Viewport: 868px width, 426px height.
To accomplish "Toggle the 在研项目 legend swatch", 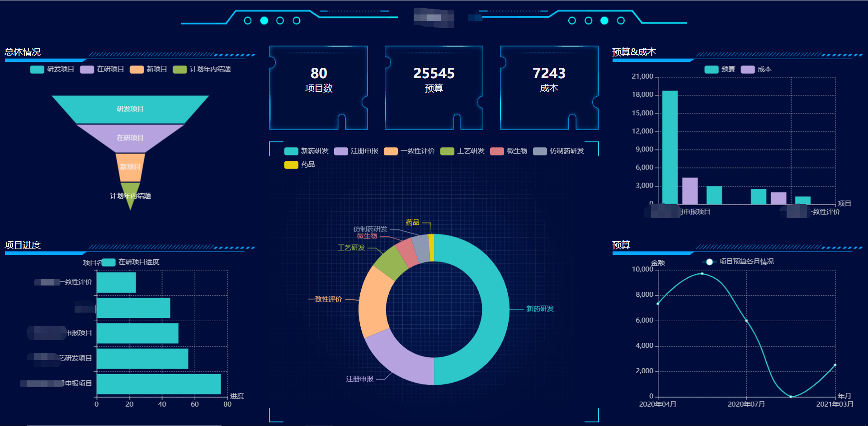I will click(x=87, y=69).
